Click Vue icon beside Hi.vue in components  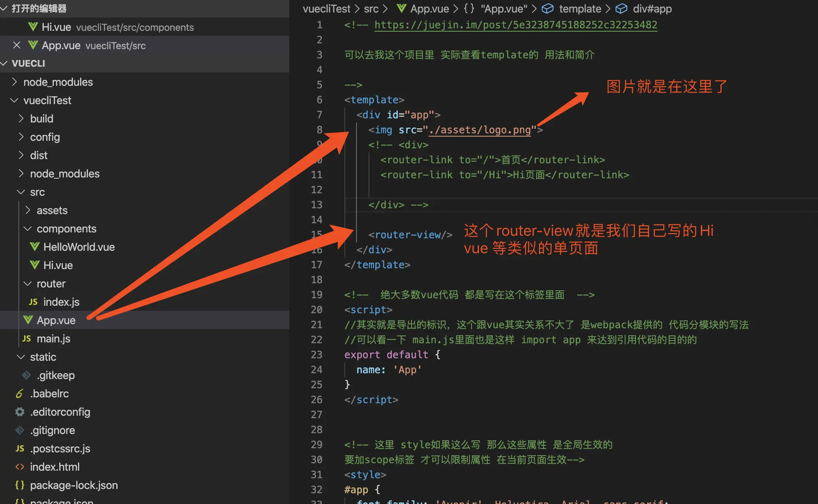pyautogui.click(x=35, y=265)
